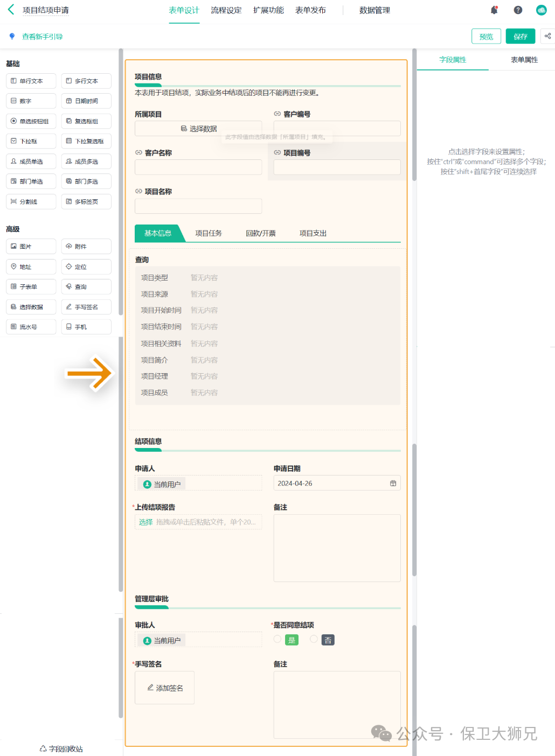Select the 定位 field widget
This screenshot has height=756, width=555.
tap(86, 267)
